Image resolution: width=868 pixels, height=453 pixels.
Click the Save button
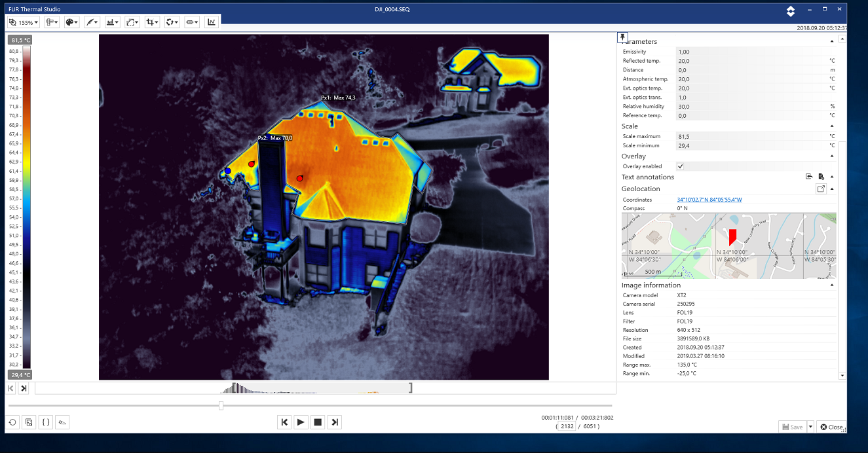(793, 427)
